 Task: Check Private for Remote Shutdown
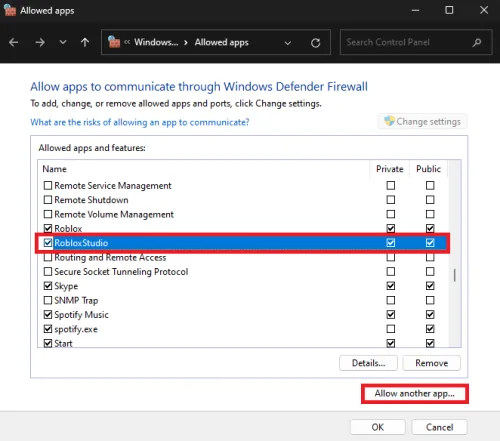[x=391, y=200]
